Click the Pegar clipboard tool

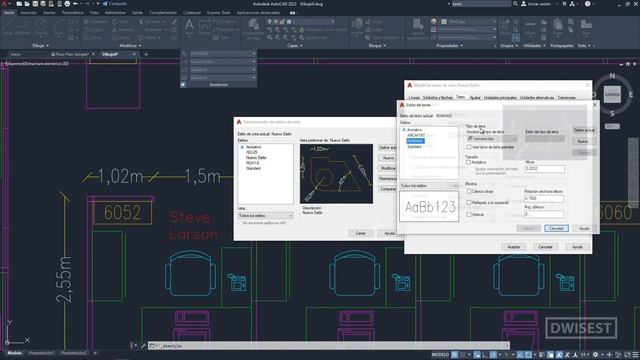[x=558, y=28]
